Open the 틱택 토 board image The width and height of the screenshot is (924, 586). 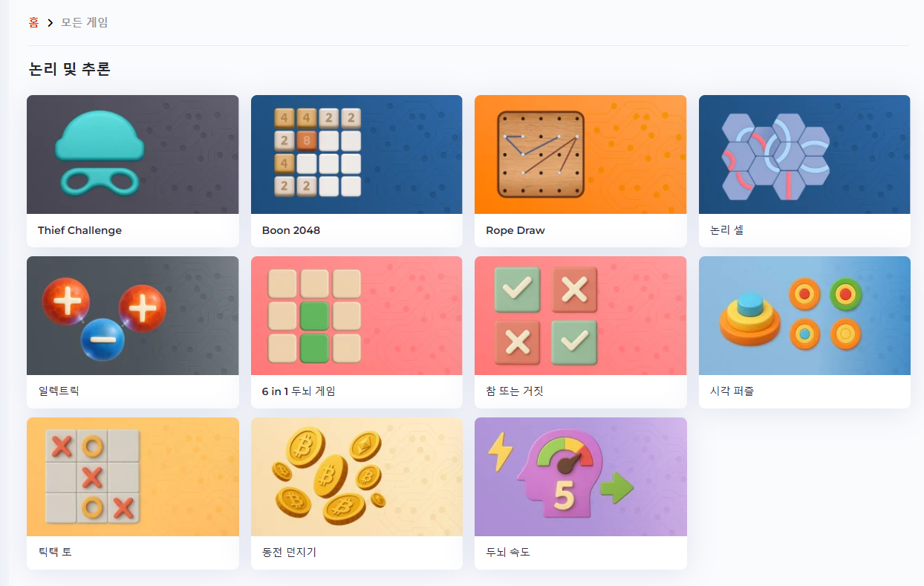[133, 477]
